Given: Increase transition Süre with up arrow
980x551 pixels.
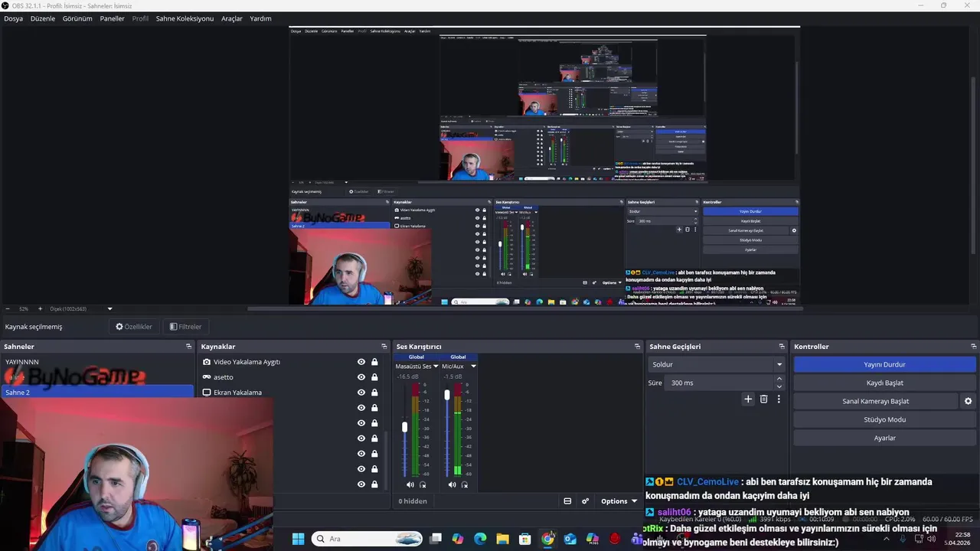Looking at the screenshot, I should click(779, 379).
